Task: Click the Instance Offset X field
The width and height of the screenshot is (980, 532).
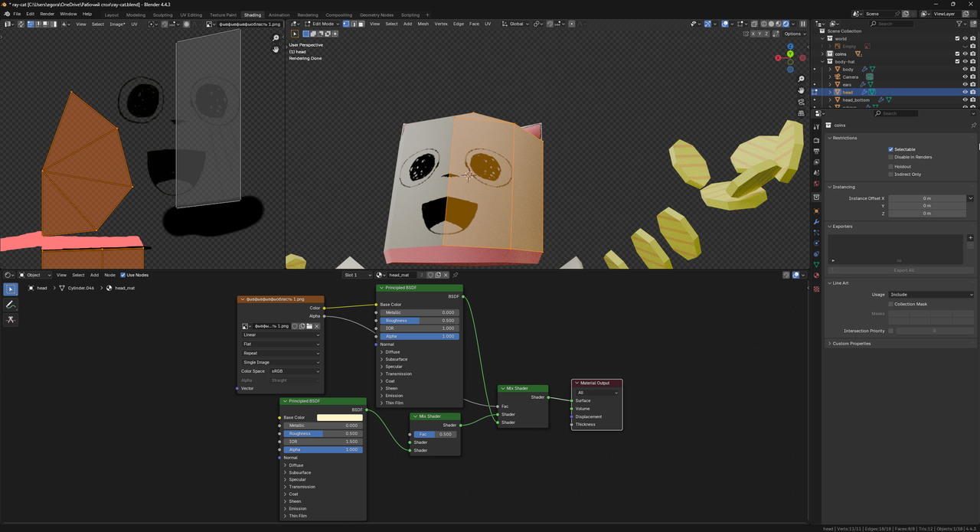Action: [926, 198]
